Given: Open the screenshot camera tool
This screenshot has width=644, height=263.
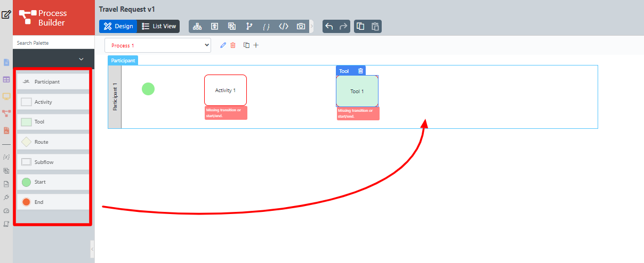Looking at the screenshot, I should 301,27.
